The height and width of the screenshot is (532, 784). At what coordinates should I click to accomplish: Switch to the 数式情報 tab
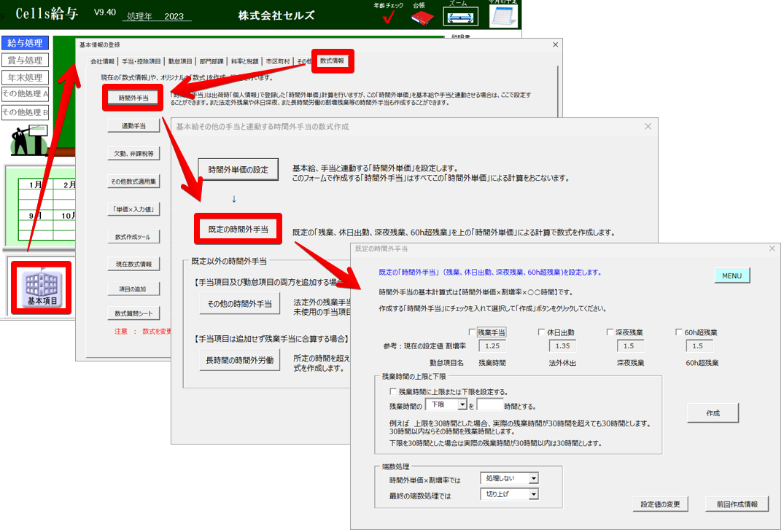point(332,60)
